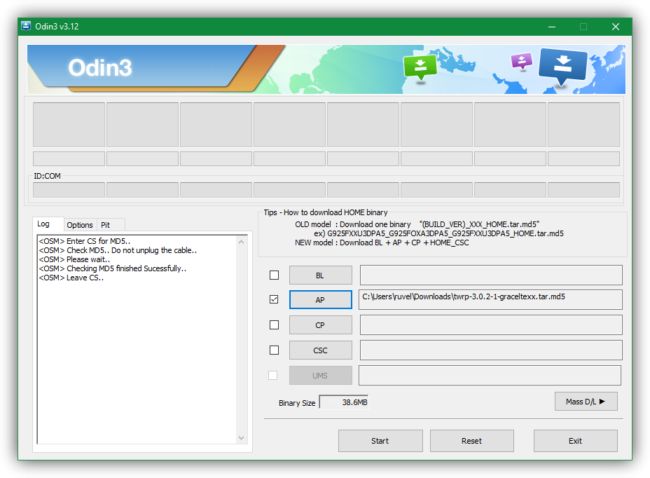
Task: Click log line 'Enter CS for MD5..'
Action: click(84, 241)
